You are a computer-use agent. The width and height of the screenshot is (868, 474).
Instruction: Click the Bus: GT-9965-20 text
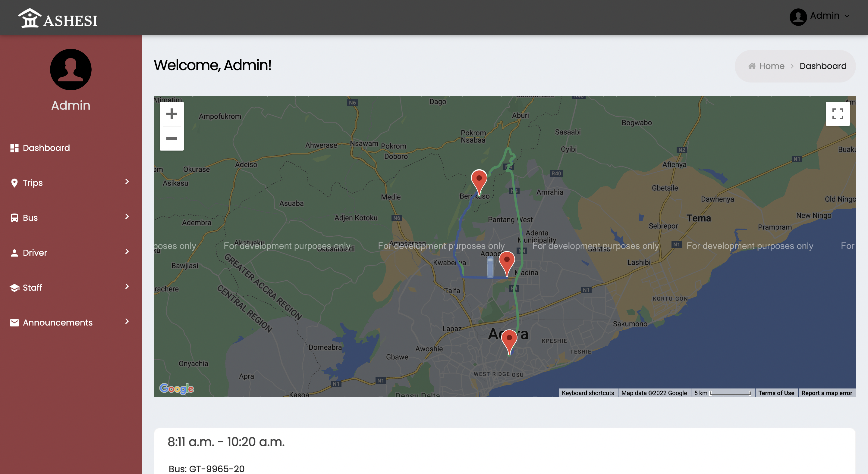point(206,469)
